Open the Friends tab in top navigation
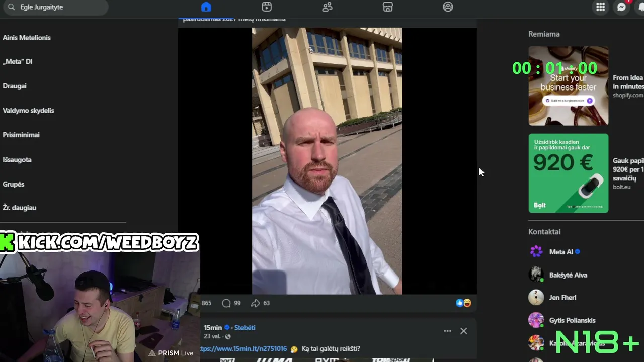Screen dimensions: 644x362 click(327, 7)
